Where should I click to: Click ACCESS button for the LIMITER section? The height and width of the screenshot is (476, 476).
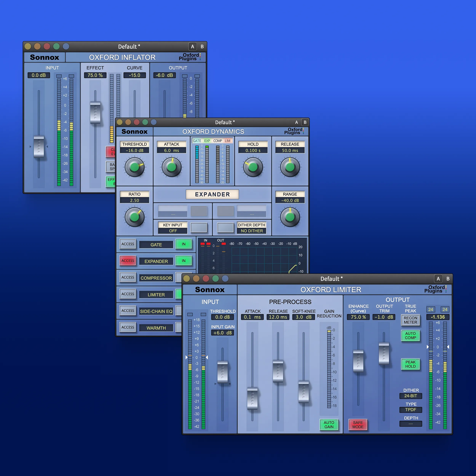128,294
